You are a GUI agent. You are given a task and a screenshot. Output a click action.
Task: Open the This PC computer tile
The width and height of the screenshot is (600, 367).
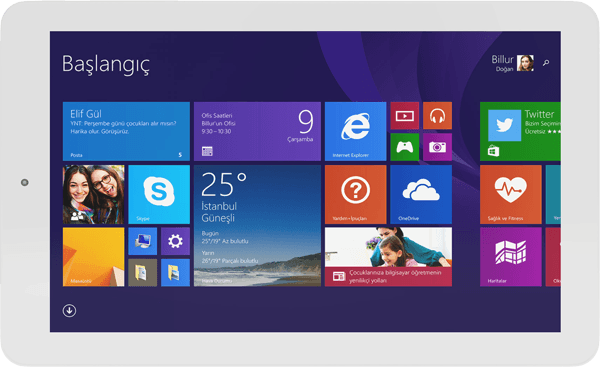(x=142, y=241)
